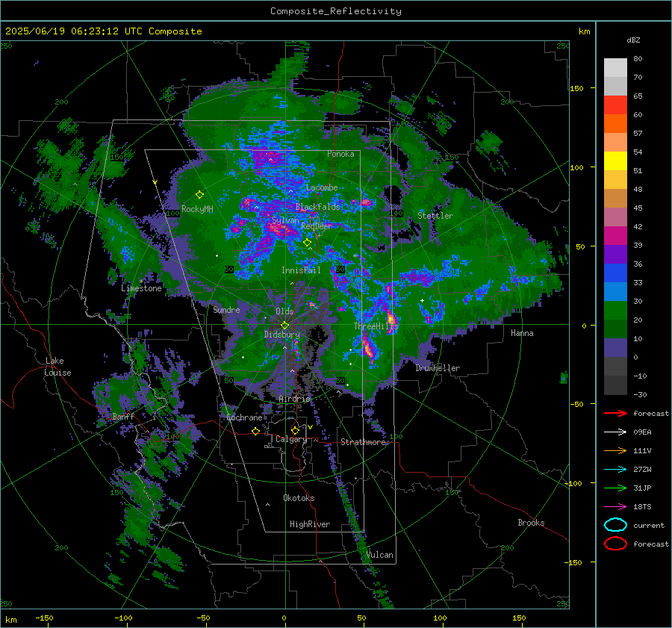Click the RockyMH map label
The height and width of the screenshot is (628, 672).
tap(197, 209)
